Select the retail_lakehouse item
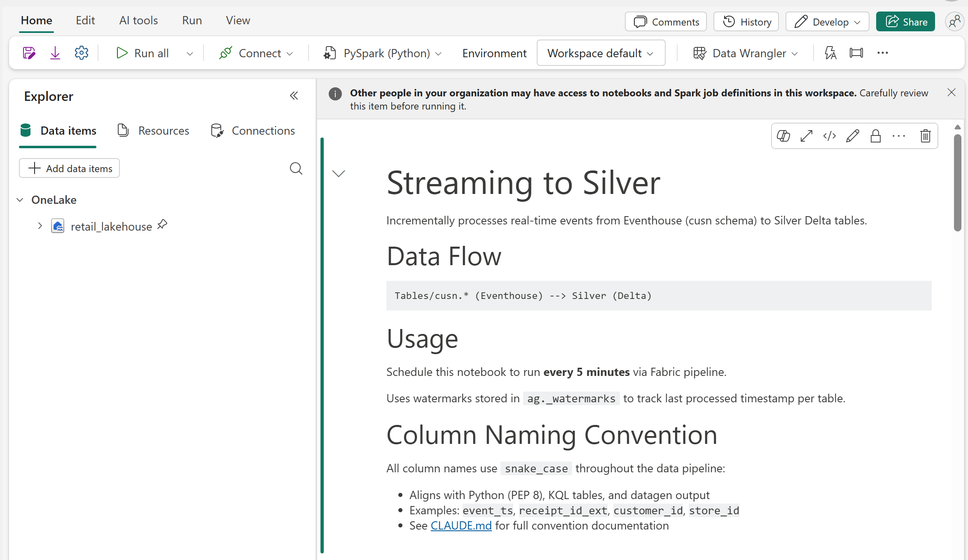Image resolution: width=968 pixels, height=560 pixels. click(x=111, y=226)
